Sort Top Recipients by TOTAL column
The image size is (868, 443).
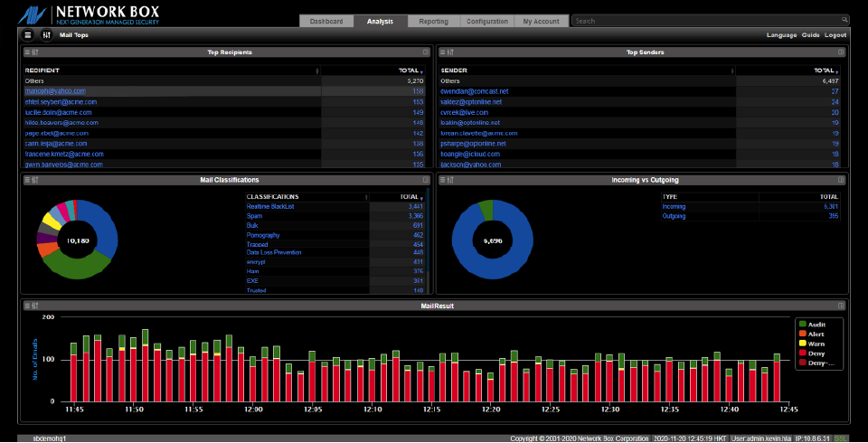coord(373,71)
